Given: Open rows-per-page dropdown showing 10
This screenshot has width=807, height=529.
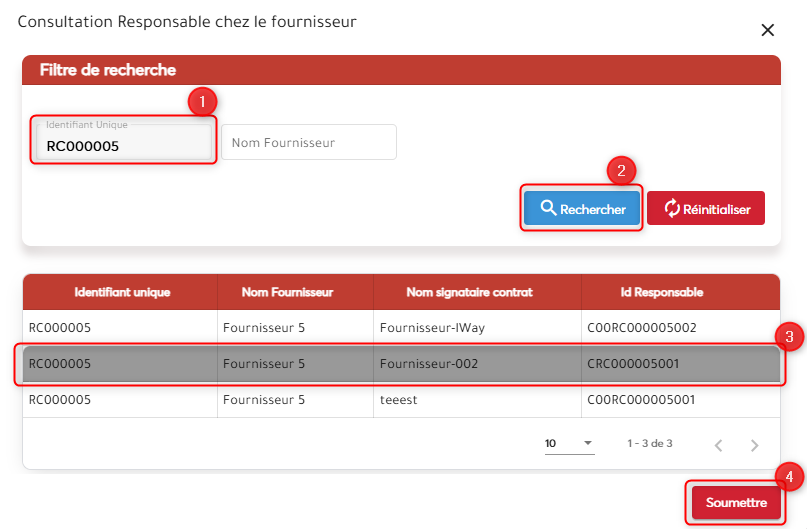Looking at the screenshot, I should coord(568,443).
